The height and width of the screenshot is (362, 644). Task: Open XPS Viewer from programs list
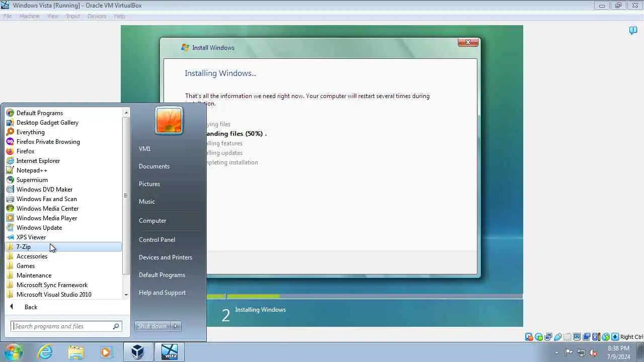point(63,237)
